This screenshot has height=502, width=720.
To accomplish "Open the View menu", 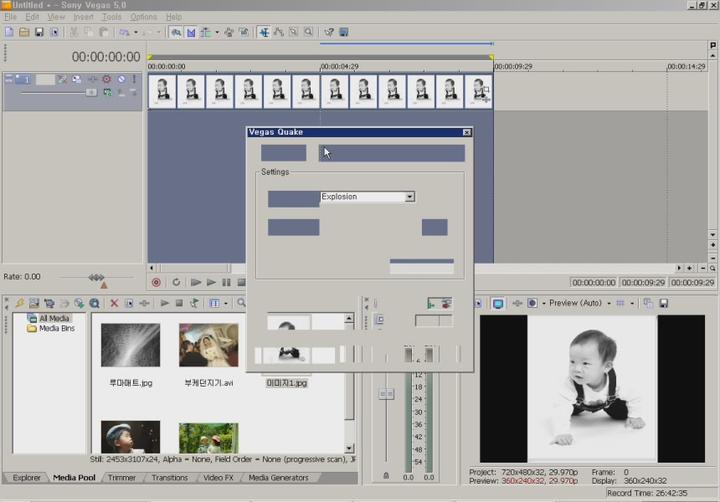I will click(x=56, y=17).
